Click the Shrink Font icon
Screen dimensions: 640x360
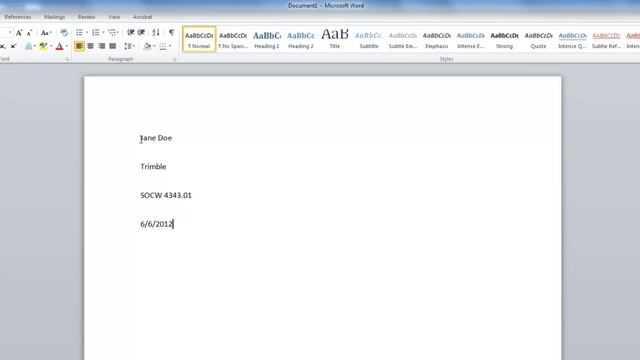click(x=29, y=33)
